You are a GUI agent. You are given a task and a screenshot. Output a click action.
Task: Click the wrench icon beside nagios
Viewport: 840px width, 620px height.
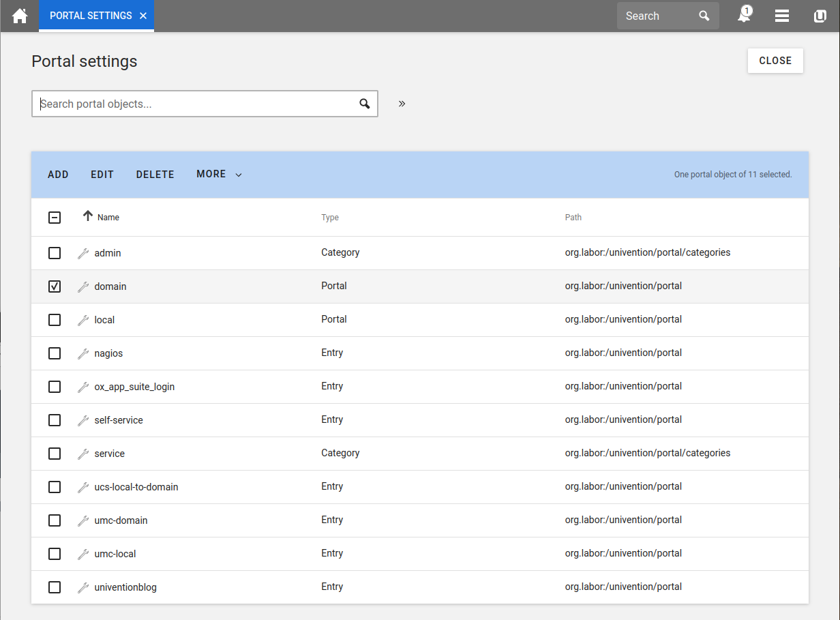[x=83, y=353]
